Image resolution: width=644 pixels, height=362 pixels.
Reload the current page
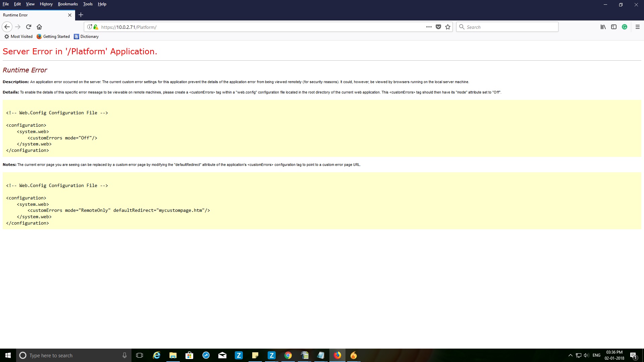pos(29,27)
